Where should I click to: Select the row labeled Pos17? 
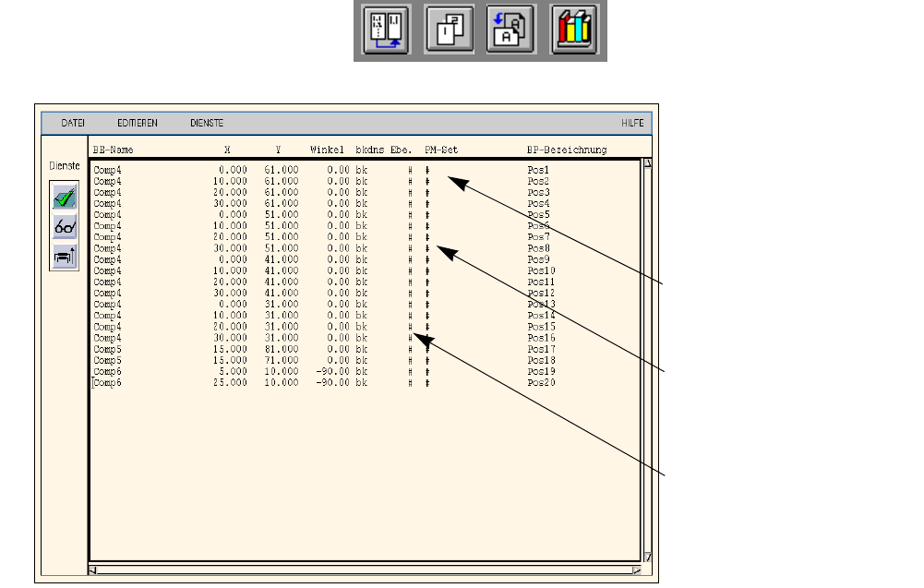point(365,349)
